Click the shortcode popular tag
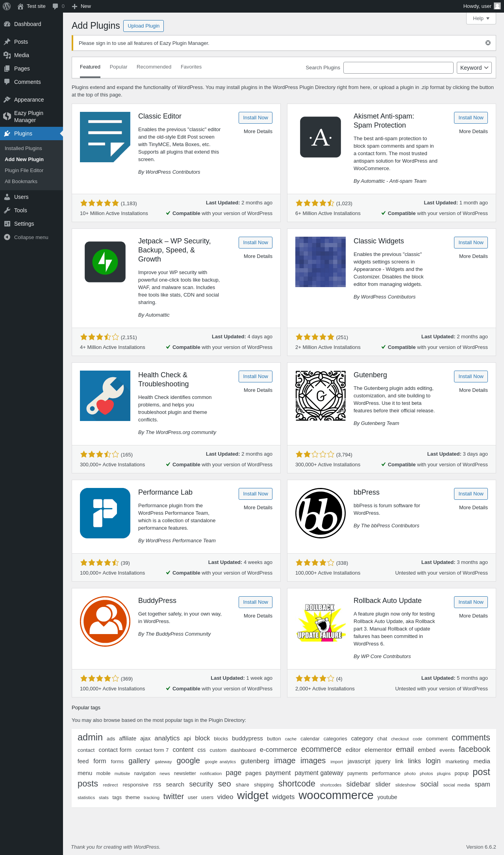 click(x=297, y=784)
